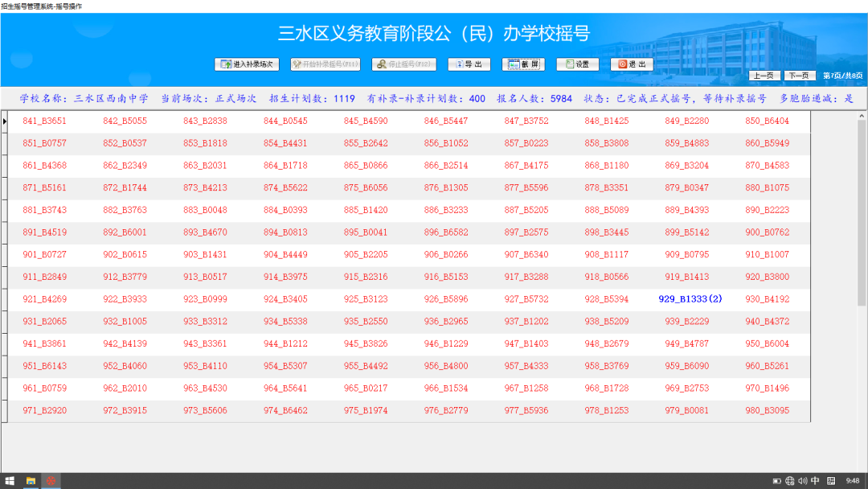
Task: Click the 导出 export button
Action: 469,64
